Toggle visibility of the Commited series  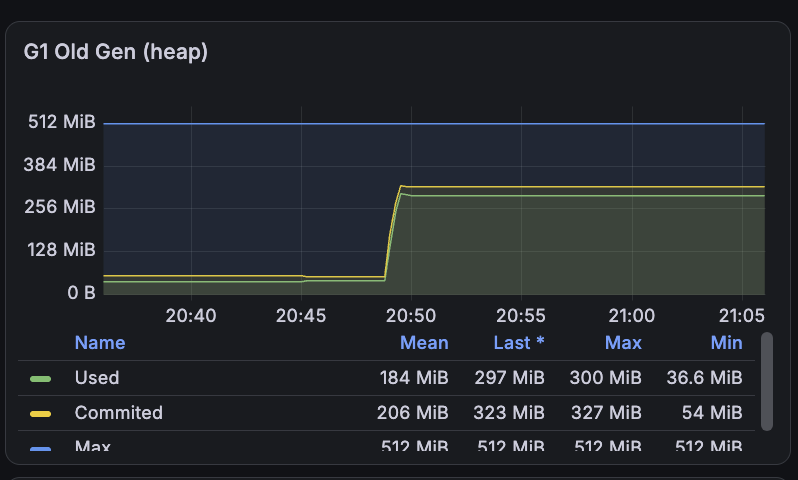pyautogui.click(x=119, y=413)
